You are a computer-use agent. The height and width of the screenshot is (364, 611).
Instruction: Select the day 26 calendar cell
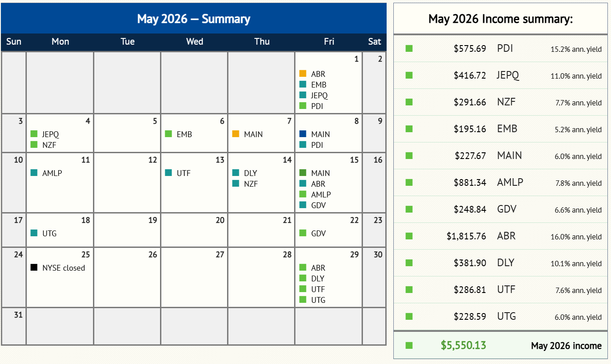pos(127,277)
